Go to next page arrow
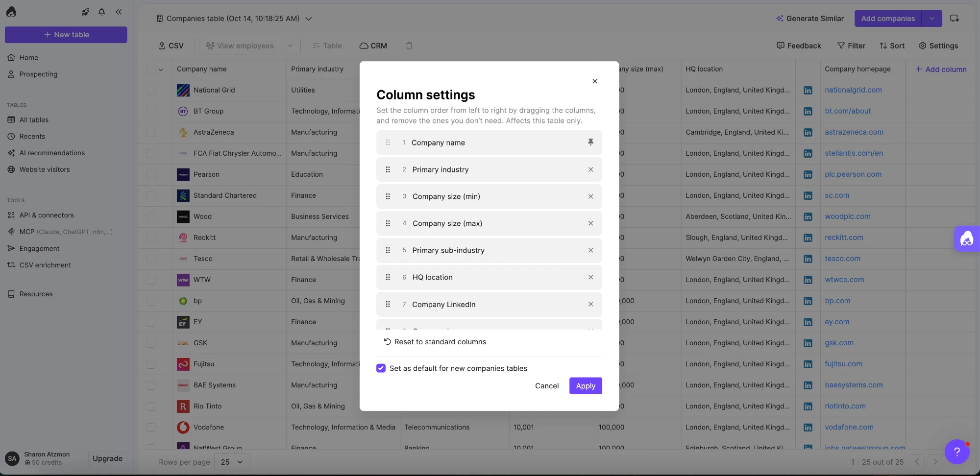Image resolution: width=980 pixels, height=476 pixels. click(x=935, y=462)
